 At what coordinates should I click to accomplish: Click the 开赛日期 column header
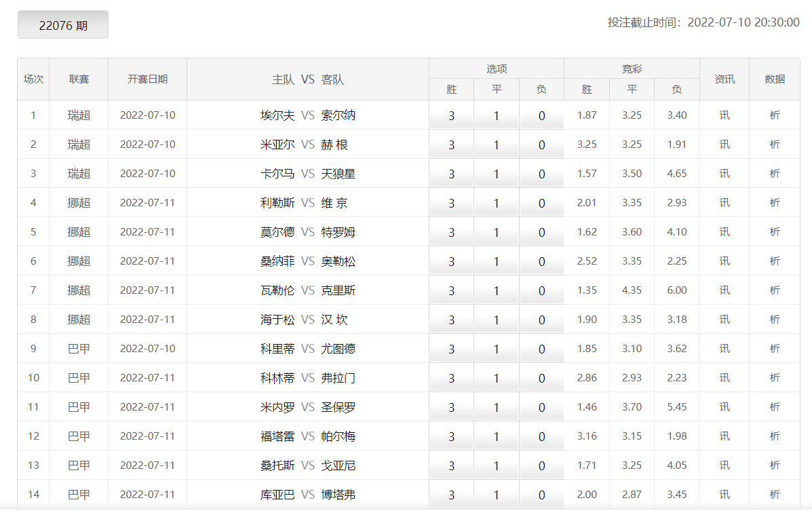[x=148, y=79]
